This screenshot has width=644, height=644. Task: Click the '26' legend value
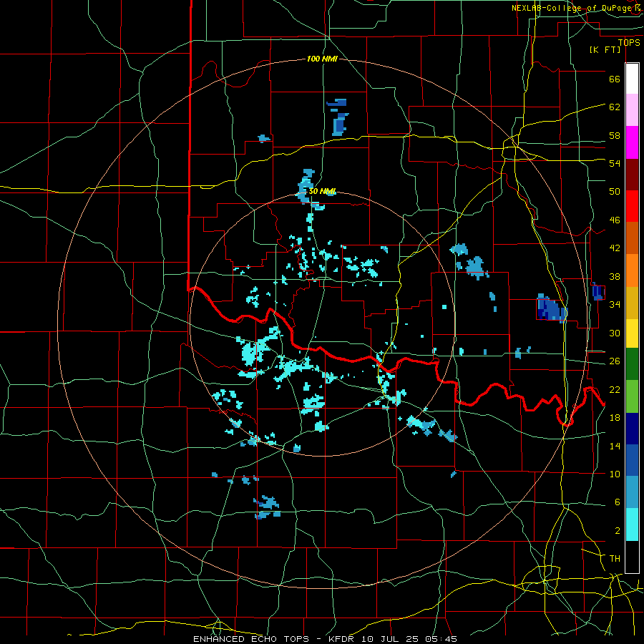click(615, 361)
